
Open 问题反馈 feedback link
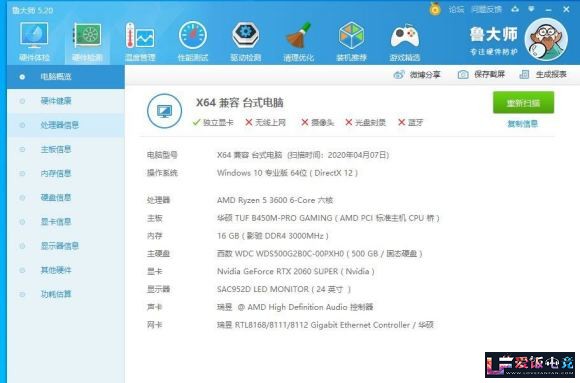[486, 10]
